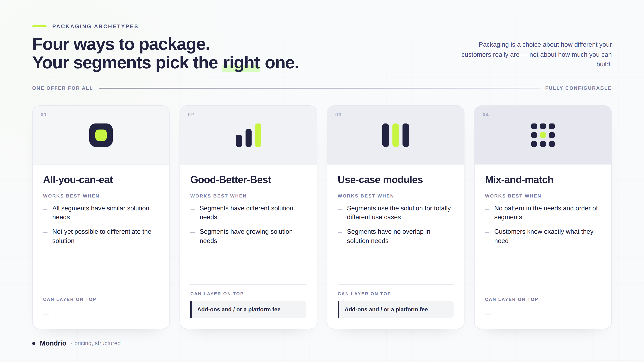Click the All-you-can-eat square icon
Screen dimensions: 644x362
[101, 135]
